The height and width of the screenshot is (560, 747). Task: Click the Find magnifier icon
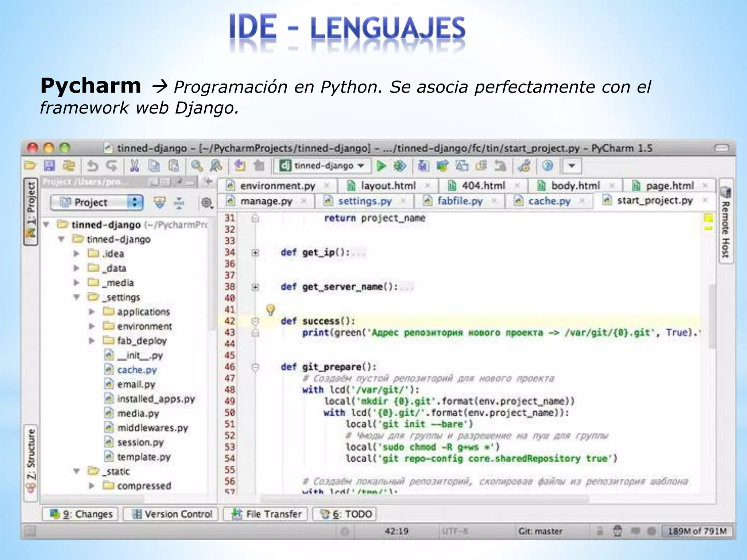tap(197, 166)
